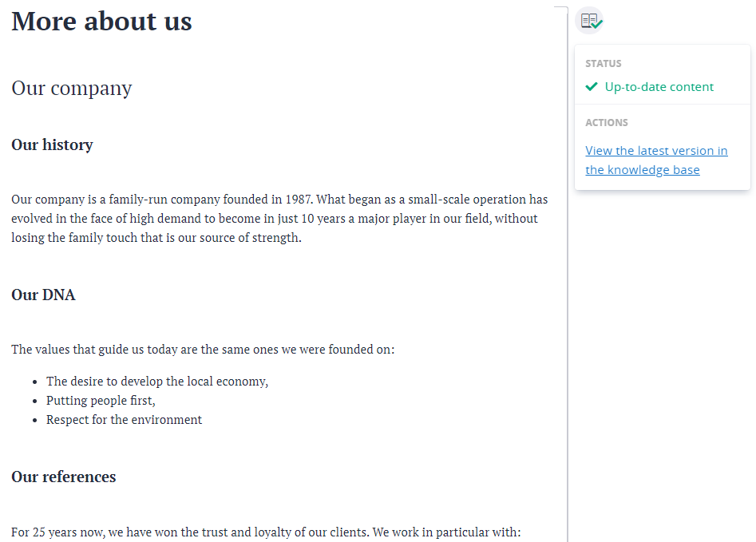Click the 'desire to develop the local economy' bullet
This screenshot has height=542, width=756.
(x=157, y=382)
